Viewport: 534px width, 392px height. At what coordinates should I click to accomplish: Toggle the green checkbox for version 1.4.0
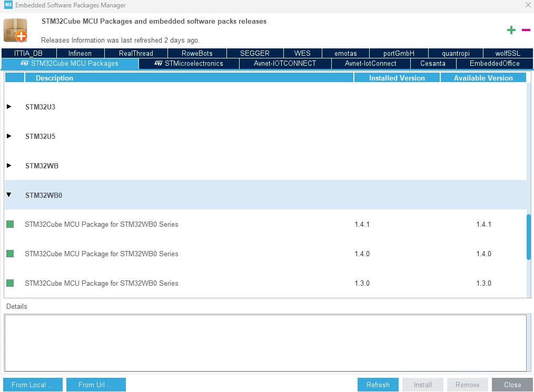[10, 254]
